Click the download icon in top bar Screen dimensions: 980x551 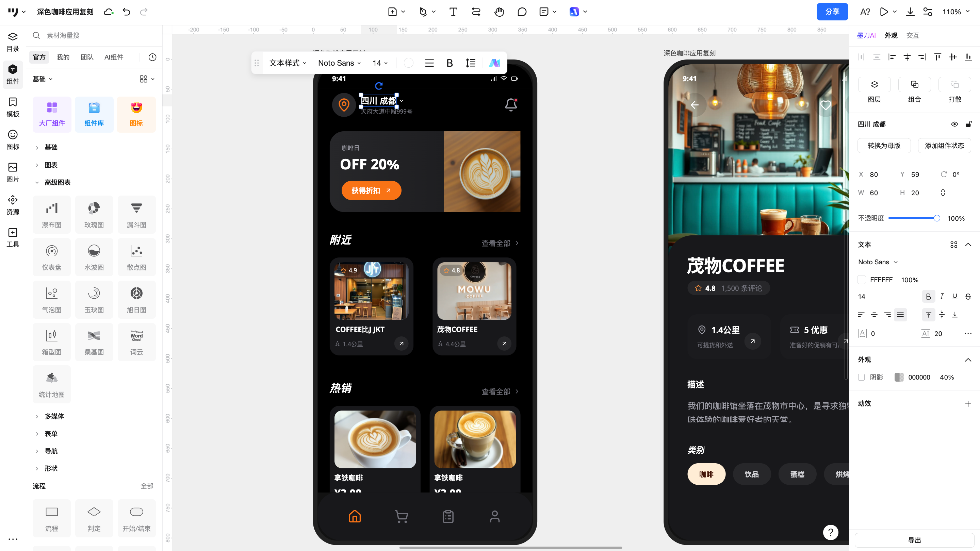click(910, 12)
